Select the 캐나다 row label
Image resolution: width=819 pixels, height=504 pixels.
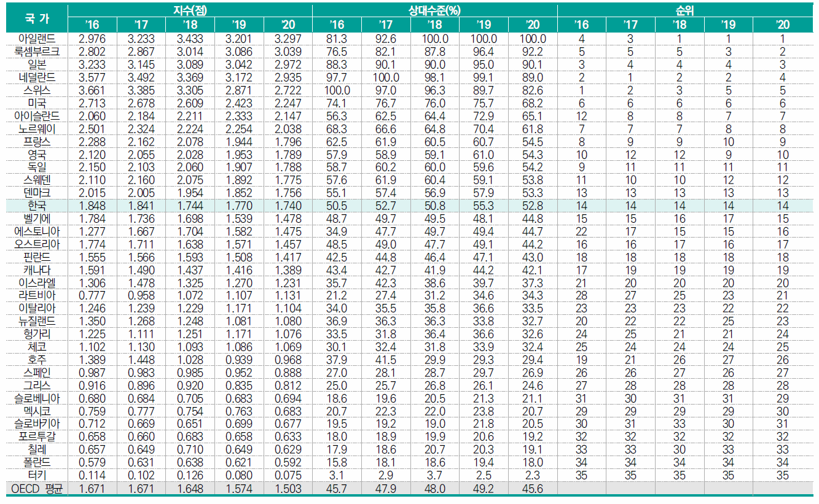[37, 269]
